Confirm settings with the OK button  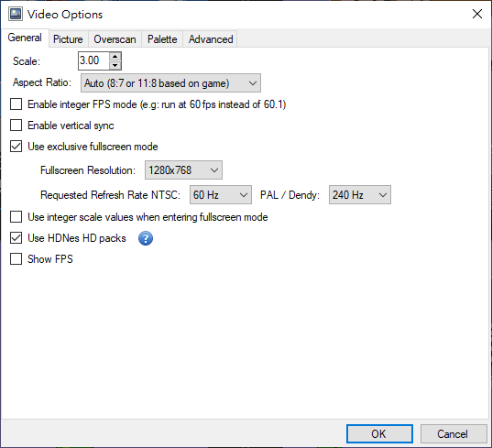pos(379,434)
